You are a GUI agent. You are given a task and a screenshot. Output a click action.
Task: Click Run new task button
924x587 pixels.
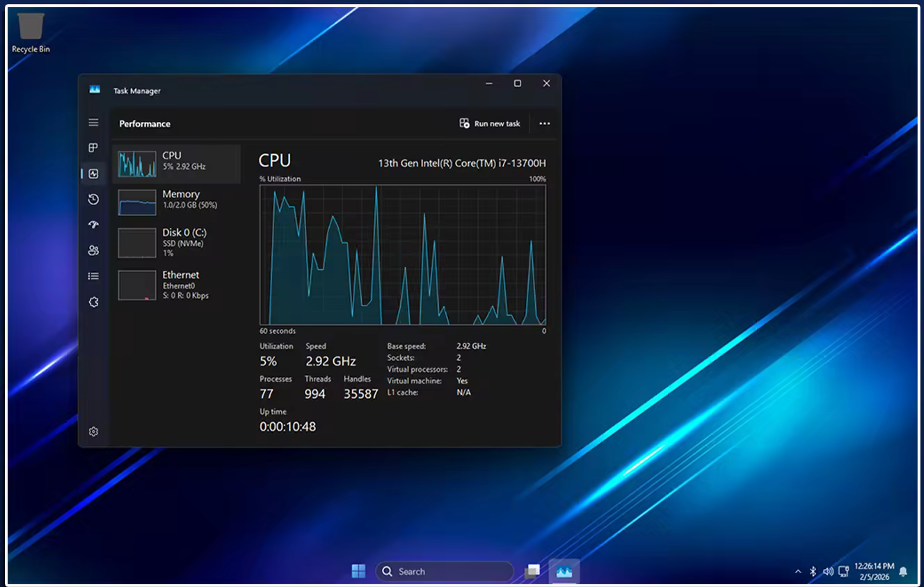click(x=490, y=124)
